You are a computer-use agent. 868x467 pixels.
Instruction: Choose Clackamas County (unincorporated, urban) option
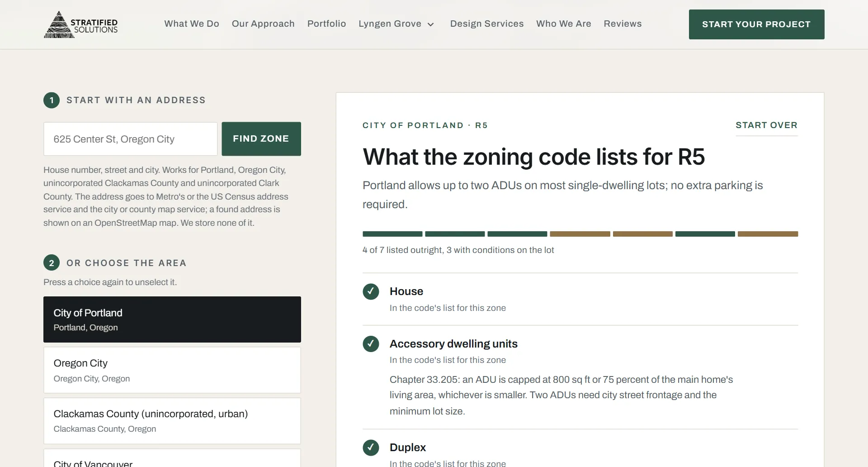(172, 421)
